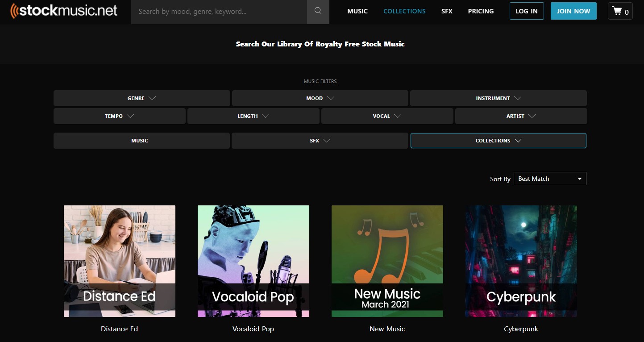Screen dimensions: 644x342
Task: Open the Cyberpunk collection thumbnail
Action: coord(521,261)
